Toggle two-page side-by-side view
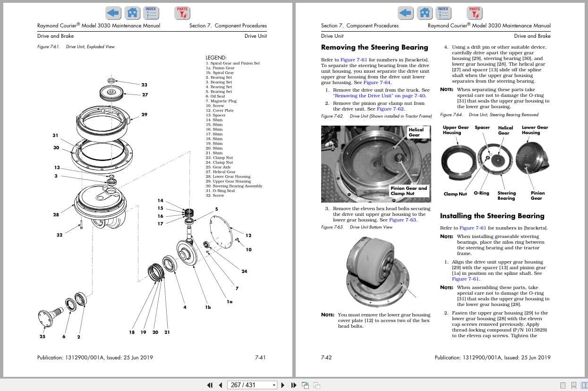The height and width of the screenshot is (391, 588). click(583, 385)
